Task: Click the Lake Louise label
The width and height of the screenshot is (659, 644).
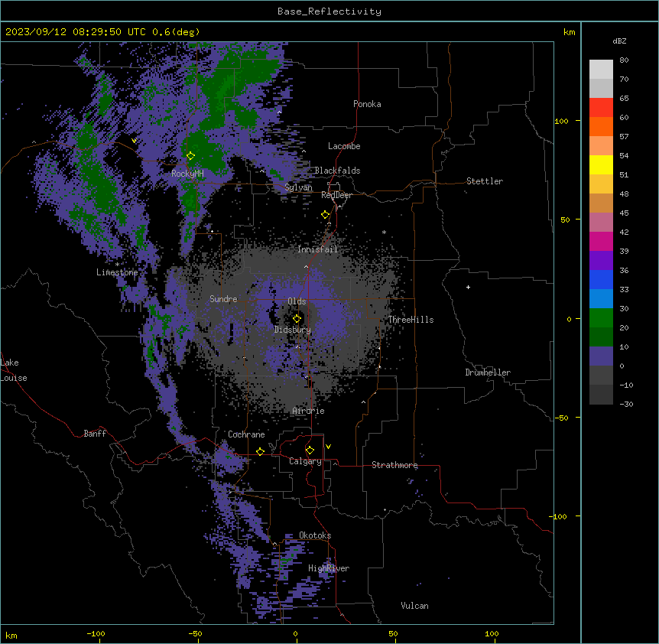Action: [14, 370]
